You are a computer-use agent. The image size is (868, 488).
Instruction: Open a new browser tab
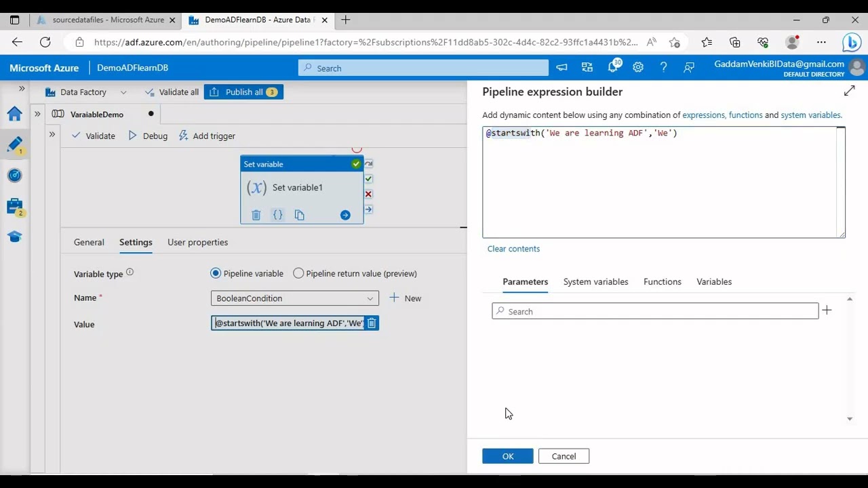point(345,20)
